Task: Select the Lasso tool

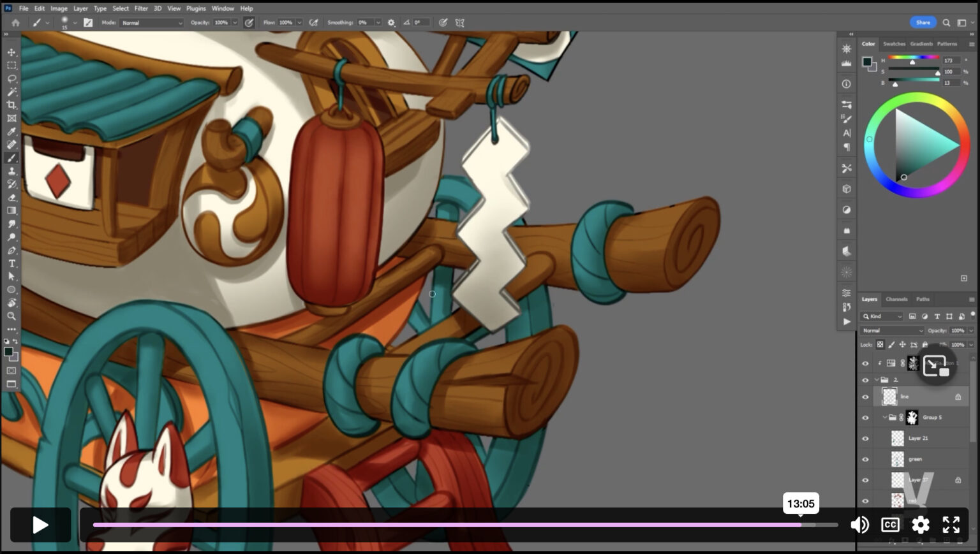Action: pyautogui.click(x=11, y=78)
